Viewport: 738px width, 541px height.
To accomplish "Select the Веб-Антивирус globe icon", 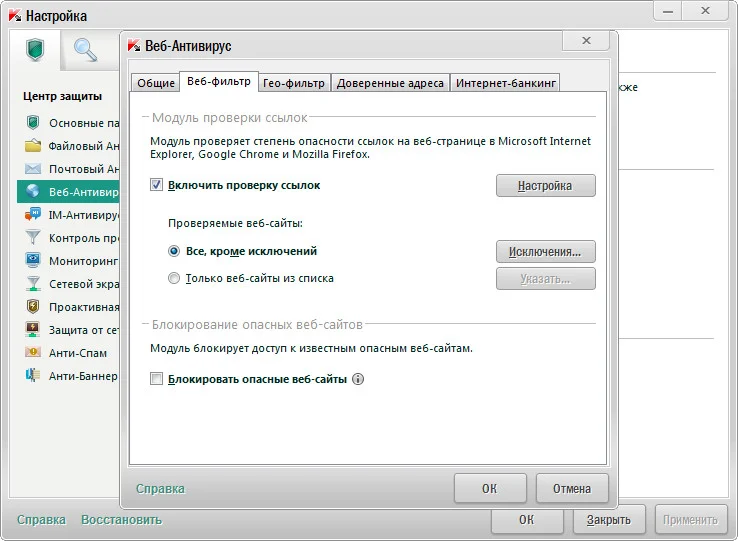I will pyautogui.click(x=32, y=191).
